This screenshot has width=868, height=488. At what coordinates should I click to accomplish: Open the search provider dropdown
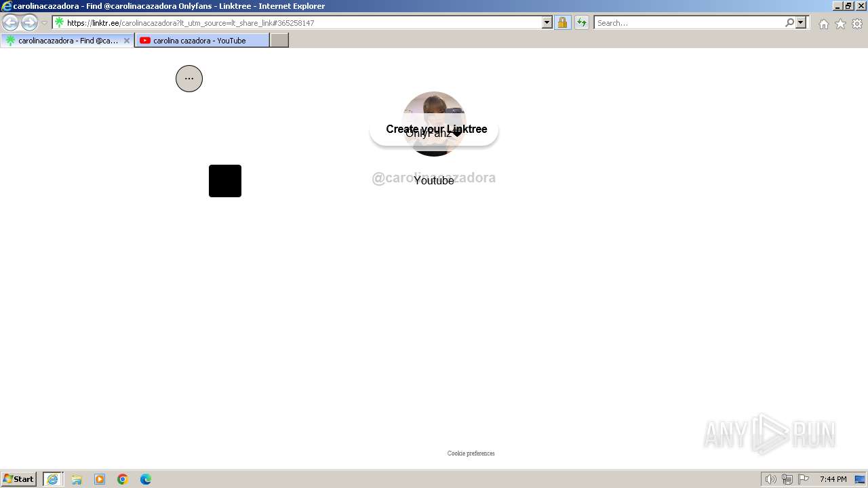pos(801,22)
